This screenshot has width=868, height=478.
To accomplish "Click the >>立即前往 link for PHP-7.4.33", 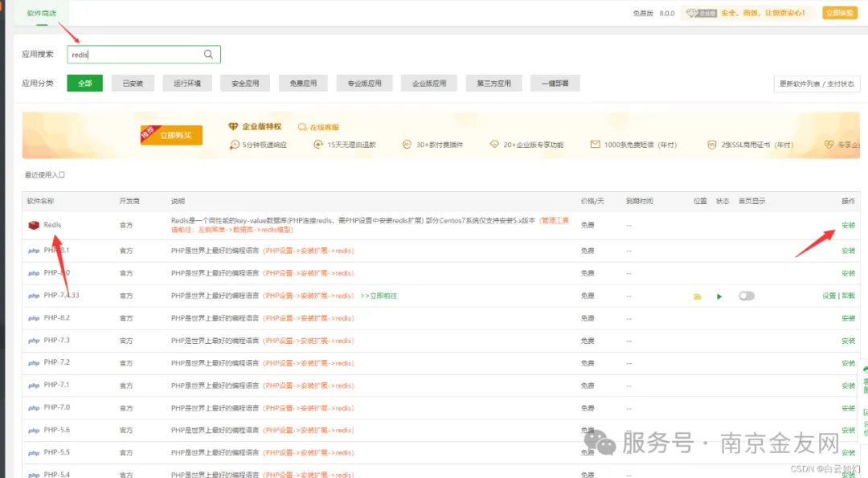I will point(379,296).
